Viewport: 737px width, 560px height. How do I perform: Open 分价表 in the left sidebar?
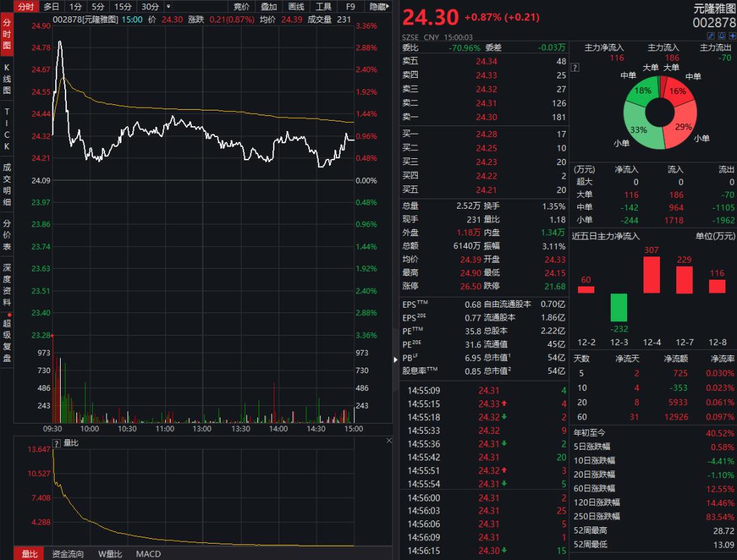click(7, 235)
